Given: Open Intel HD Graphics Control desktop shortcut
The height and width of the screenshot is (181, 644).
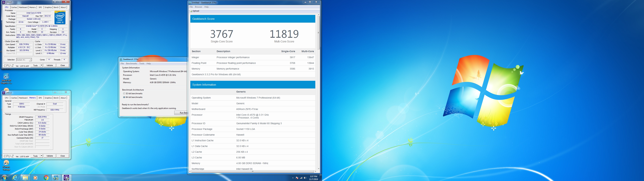Looking at the screenshot, I should coord(6,78).
